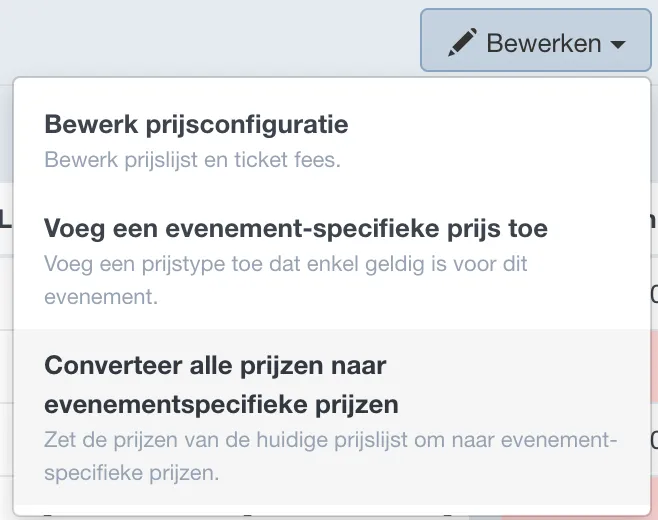Click the word 'prijsconfiguratie' in first option
The image size is (658, 520).
247,125
